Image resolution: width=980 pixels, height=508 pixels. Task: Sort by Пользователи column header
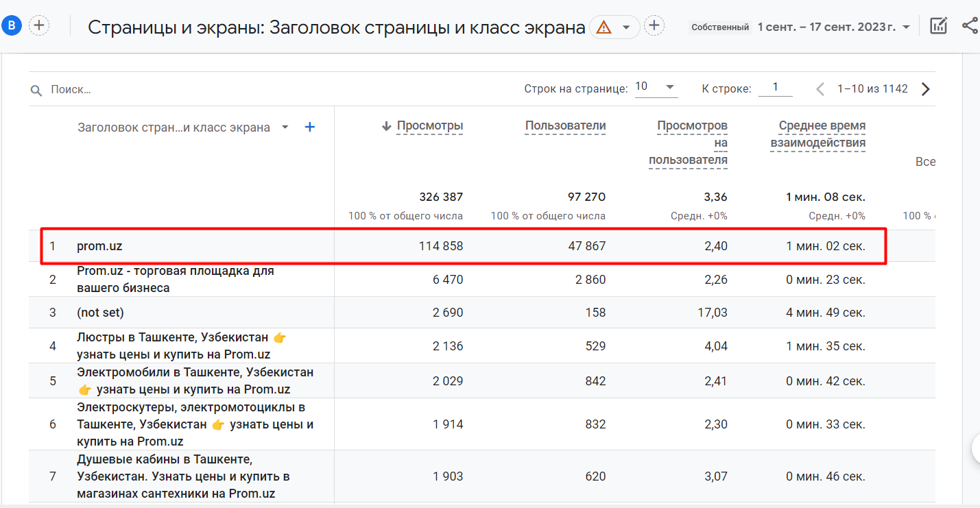pyautogui.click(x=565, y=125)
